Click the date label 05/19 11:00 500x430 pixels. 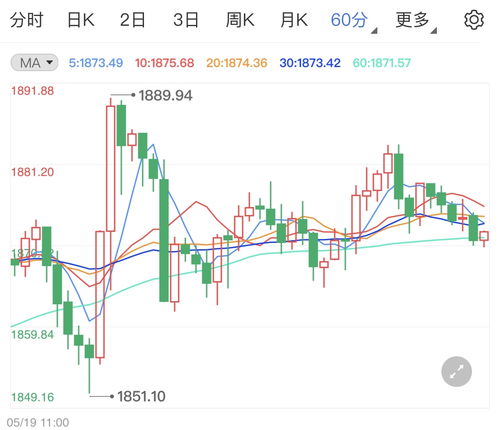click(x=38, y=422)
